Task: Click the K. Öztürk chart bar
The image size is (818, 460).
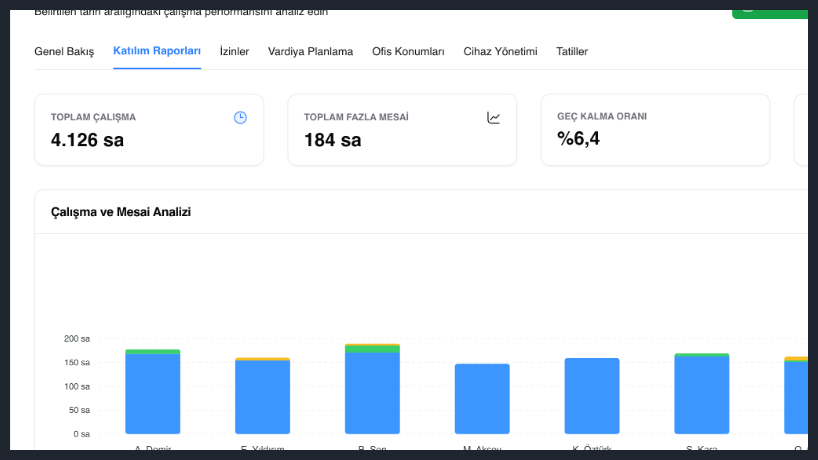Action: click(592, 396)
